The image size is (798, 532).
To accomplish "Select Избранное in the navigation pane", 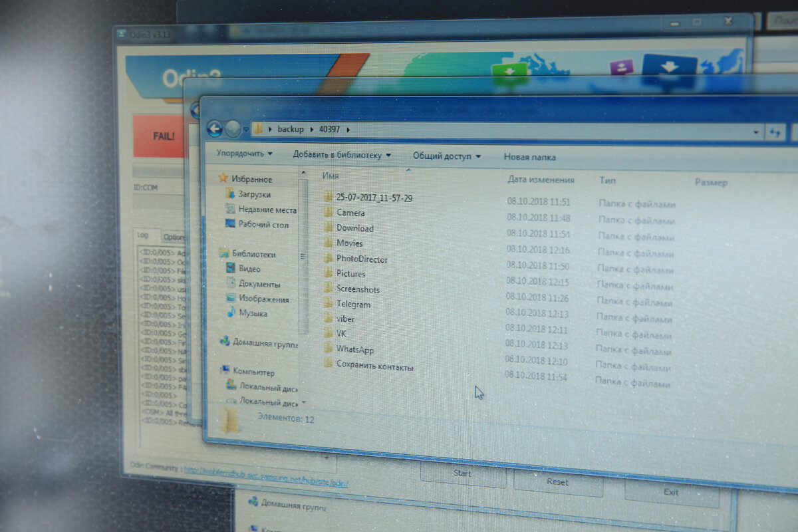I will click(x=245, y=179).
